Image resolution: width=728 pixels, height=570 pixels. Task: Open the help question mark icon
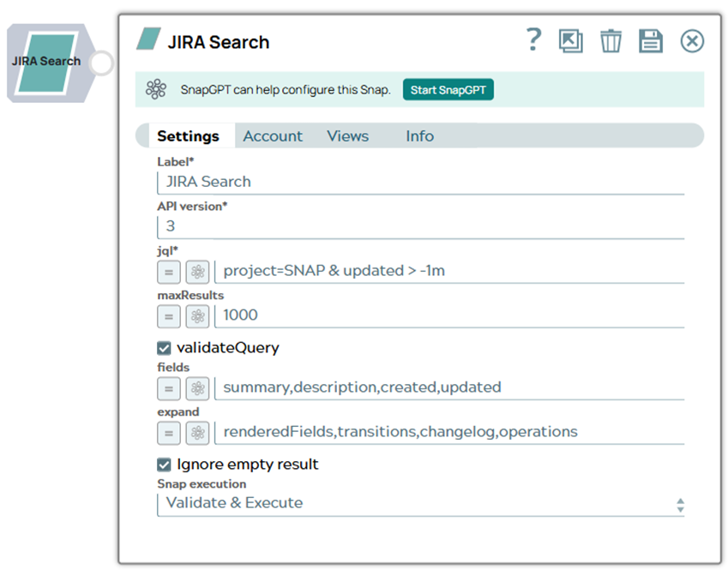click(534, 40)
